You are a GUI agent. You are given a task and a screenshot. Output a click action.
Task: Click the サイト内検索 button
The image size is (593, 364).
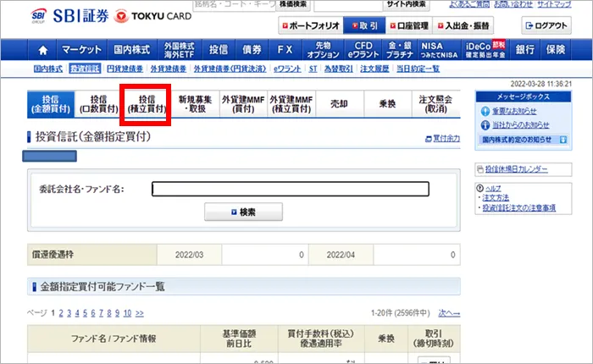tap(406, 4)
